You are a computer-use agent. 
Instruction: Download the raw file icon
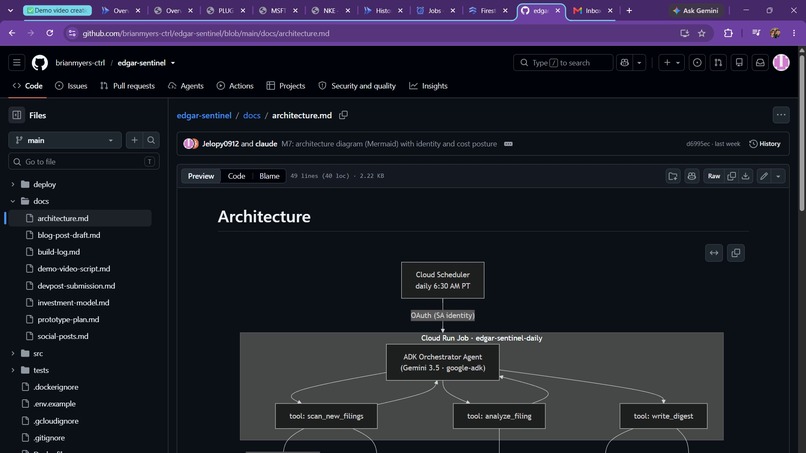pos(745,176)
